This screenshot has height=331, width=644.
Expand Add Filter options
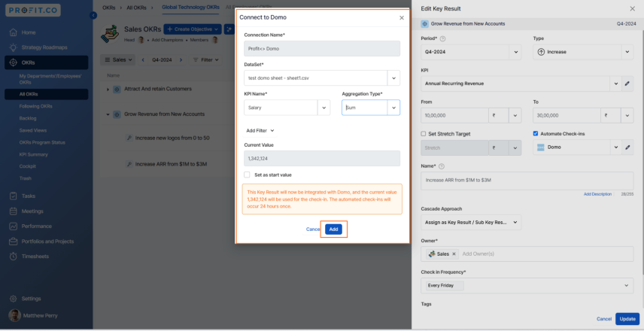260,131
